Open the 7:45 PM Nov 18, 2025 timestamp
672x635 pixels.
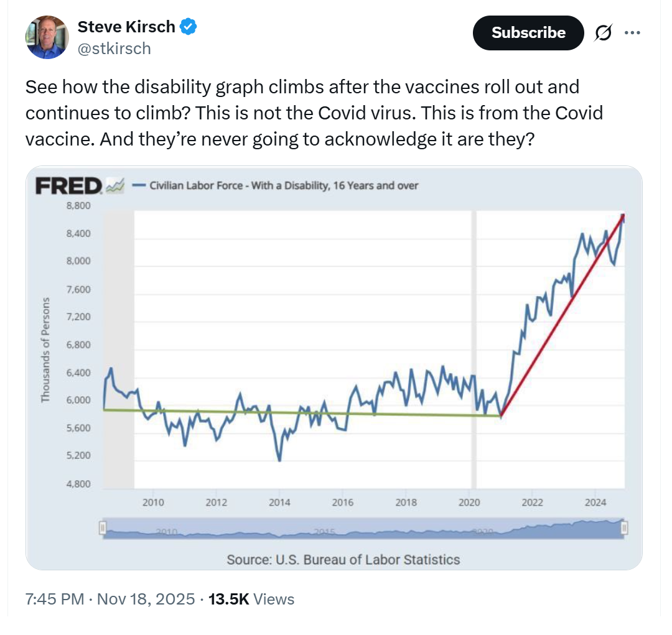110,599
